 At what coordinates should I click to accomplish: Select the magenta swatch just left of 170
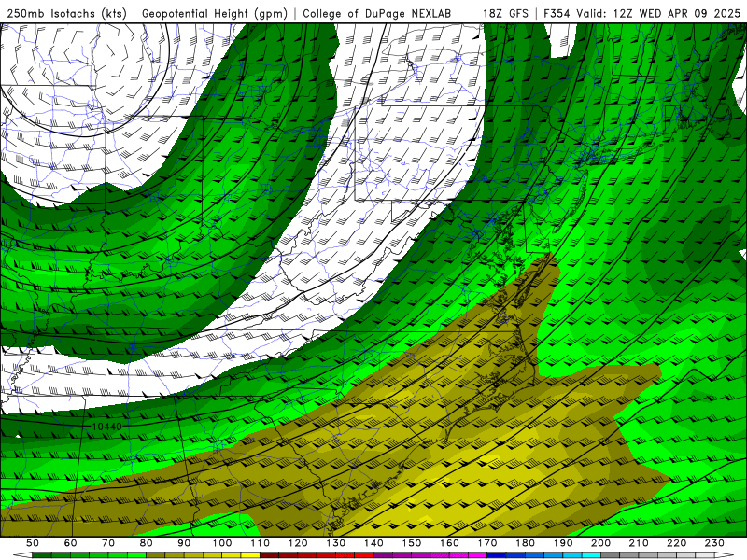(478, 555)
